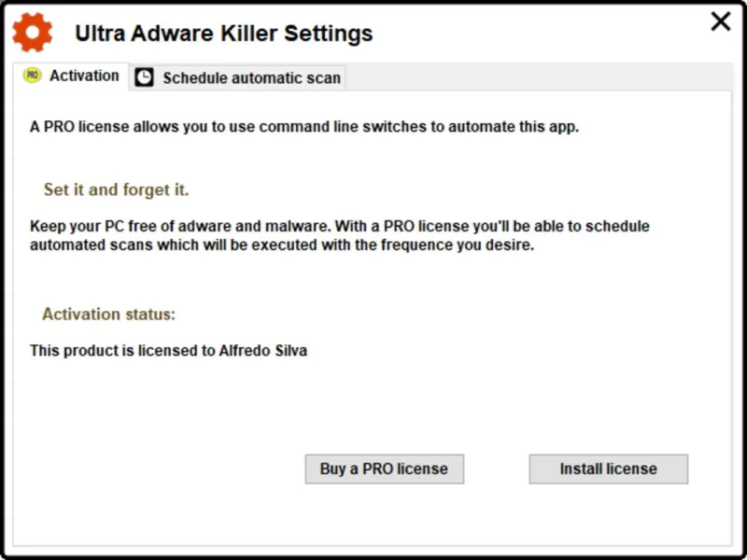747x560 pixels.
Task: Click the "Activation status:" heading
Action: (108, 315)
